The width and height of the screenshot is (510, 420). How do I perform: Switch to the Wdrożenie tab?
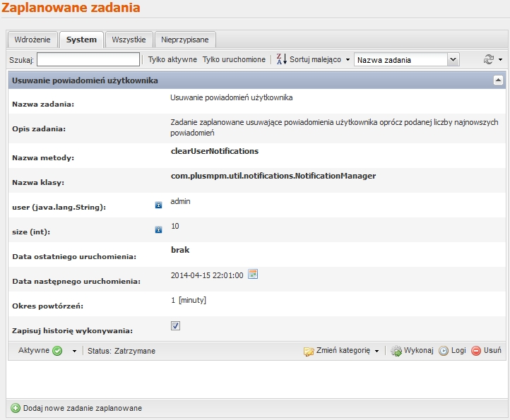tap(32, 40)
